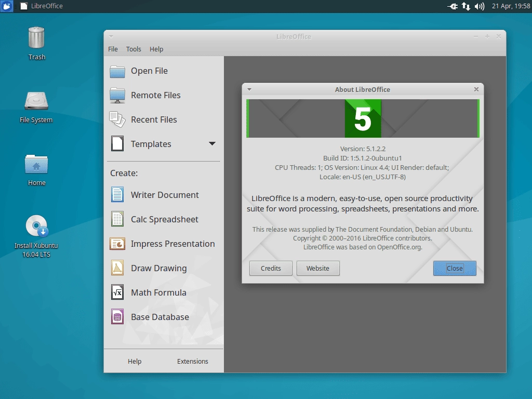Viewport: 532px width, 399px height.
Task: Maximize the LibreOffice main window
Action: (487, 36)
